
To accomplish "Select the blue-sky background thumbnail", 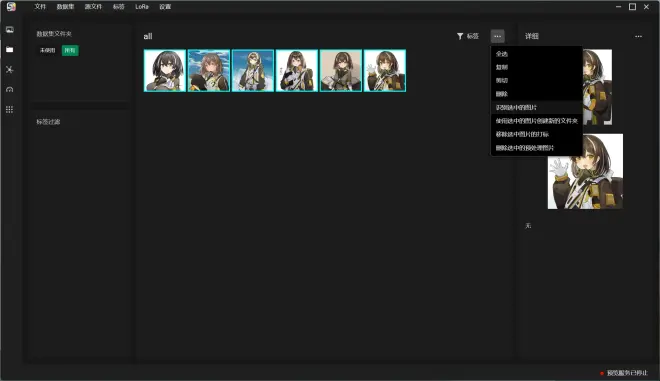I will point(253,71).
